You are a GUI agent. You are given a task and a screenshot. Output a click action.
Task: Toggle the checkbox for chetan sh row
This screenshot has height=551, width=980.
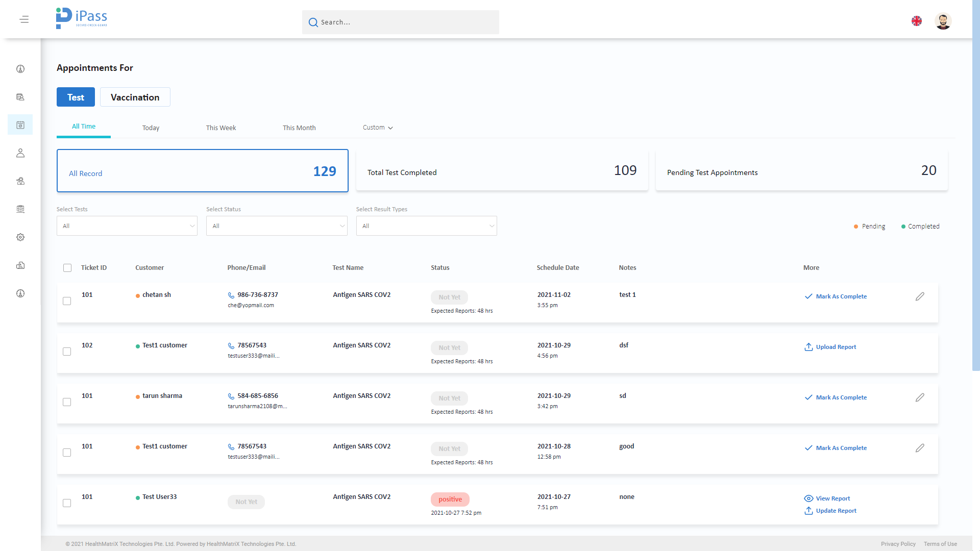coord(67,300)
